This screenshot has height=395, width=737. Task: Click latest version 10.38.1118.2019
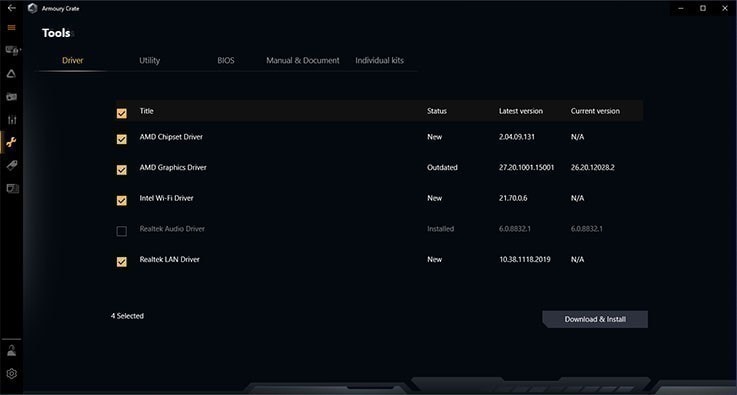coord(525,259)
